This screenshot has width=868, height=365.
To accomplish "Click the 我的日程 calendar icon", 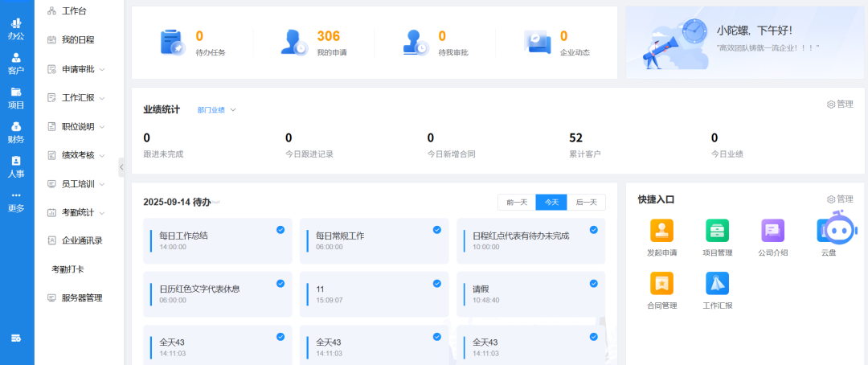I will point(51,40).
